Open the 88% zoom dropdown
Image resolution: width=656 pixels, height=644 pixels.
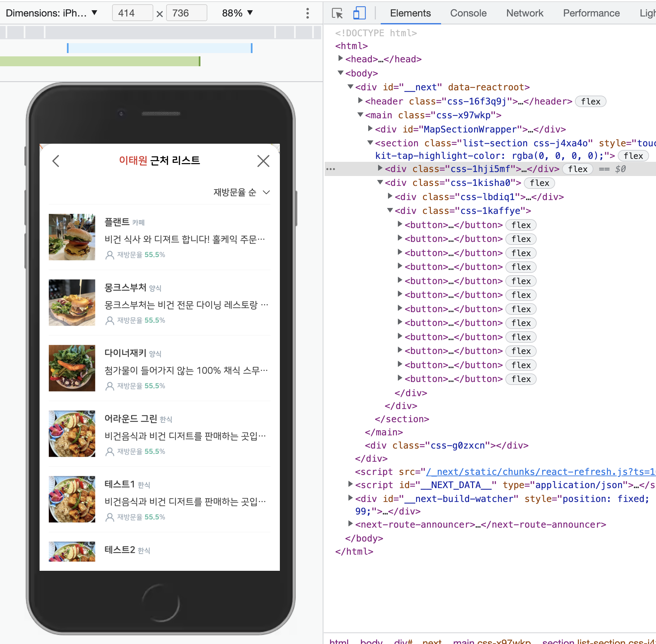(237, 13)
